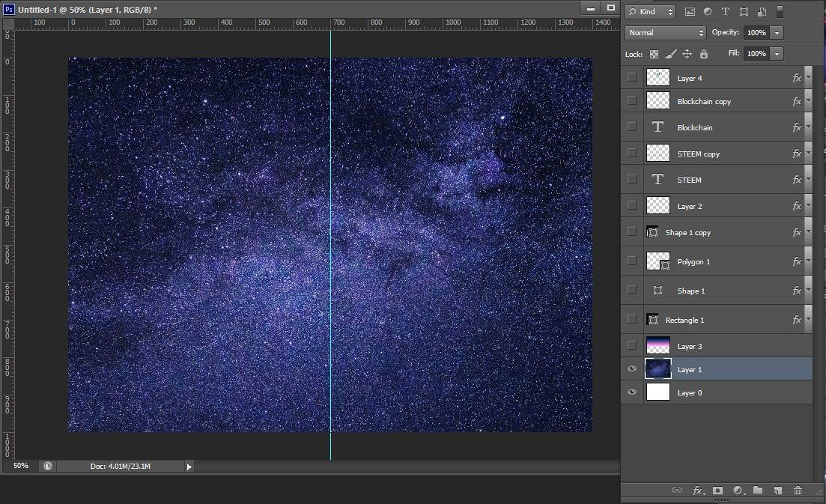Expand effects on Rectangle 1 layer
Viewport: 826px width, 504px height.
click(808, 320)
